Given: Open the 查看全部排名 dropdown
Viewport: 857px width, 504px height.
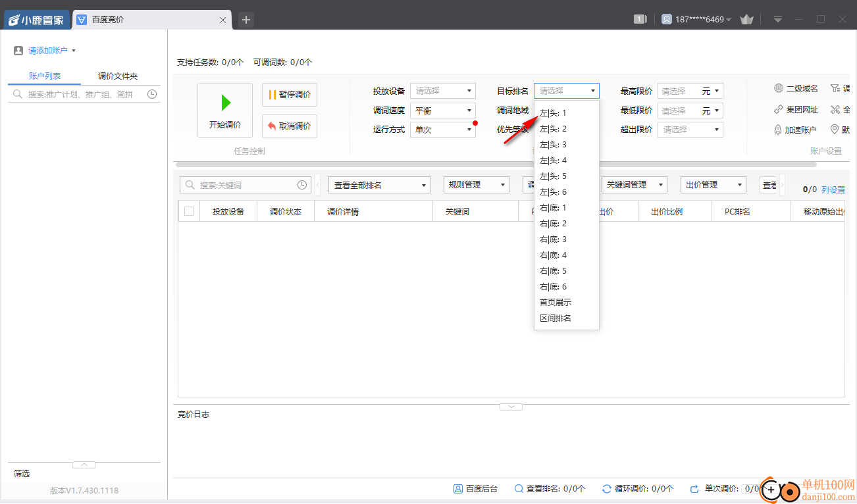Looking at the screenshot, I should coord(379,185).
